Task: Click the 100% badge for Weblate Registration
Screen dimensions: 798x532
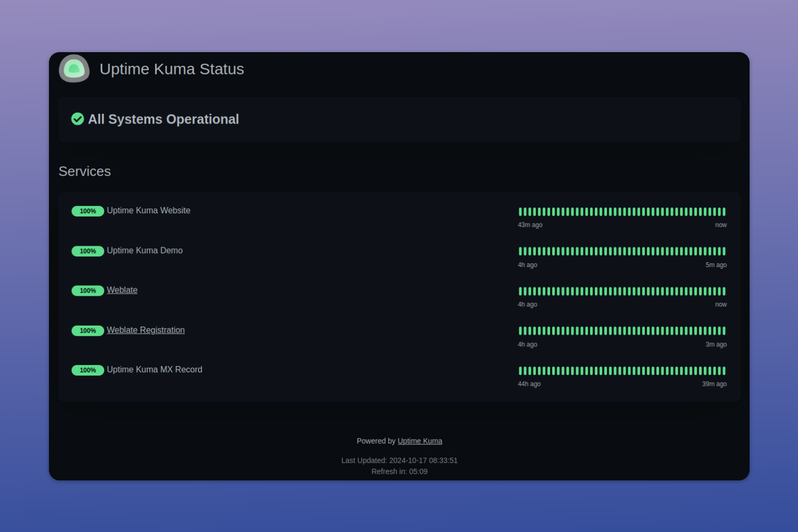Action: tap(88, 330)
